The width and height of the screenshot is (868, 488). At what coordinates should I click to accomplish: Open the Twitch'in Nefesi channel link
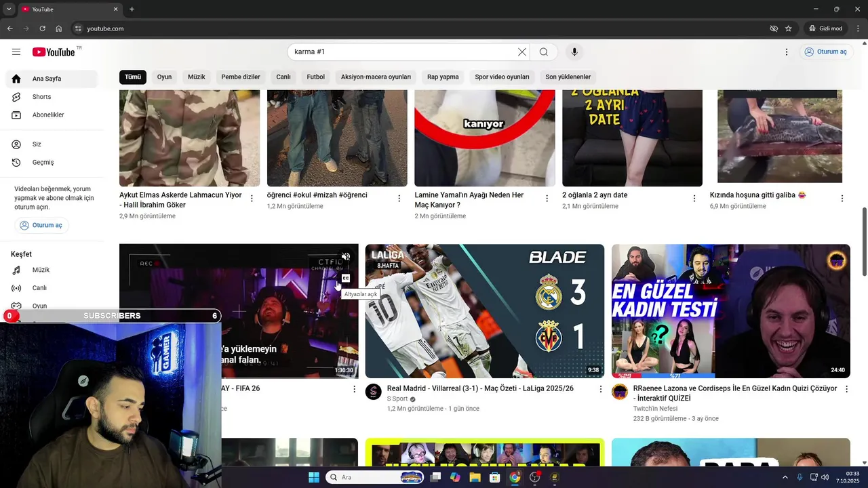point(656,409)
